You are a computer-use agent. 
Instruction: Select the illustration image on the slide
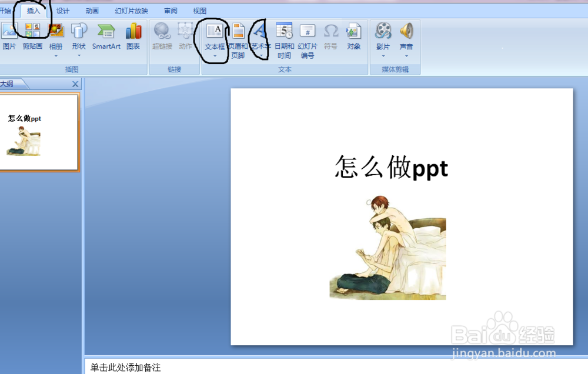click(387, 248)
